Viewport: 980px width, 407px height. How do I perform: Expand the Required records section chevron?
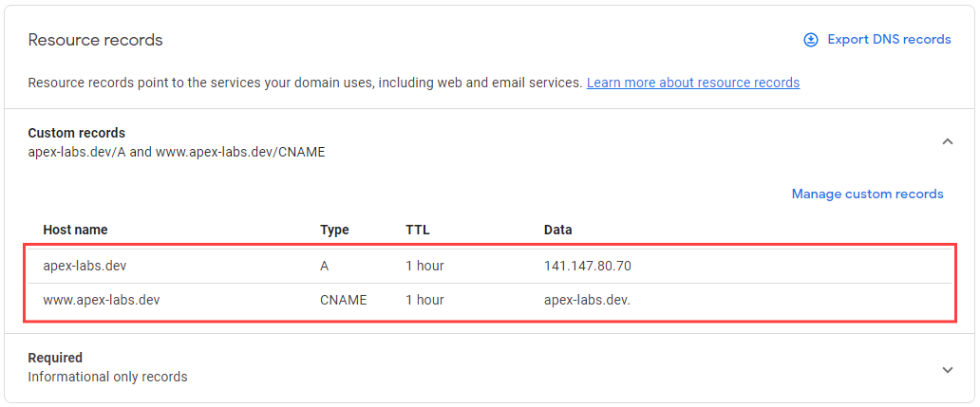tap(948, 370)
